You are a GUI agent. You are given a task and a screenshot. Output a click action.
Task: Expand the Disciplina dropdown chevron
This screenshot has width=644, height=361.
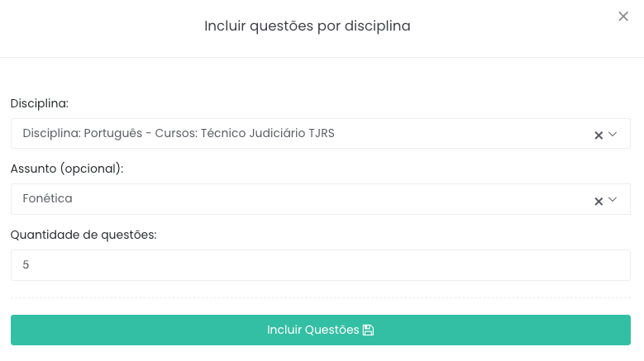coord(613,134)
